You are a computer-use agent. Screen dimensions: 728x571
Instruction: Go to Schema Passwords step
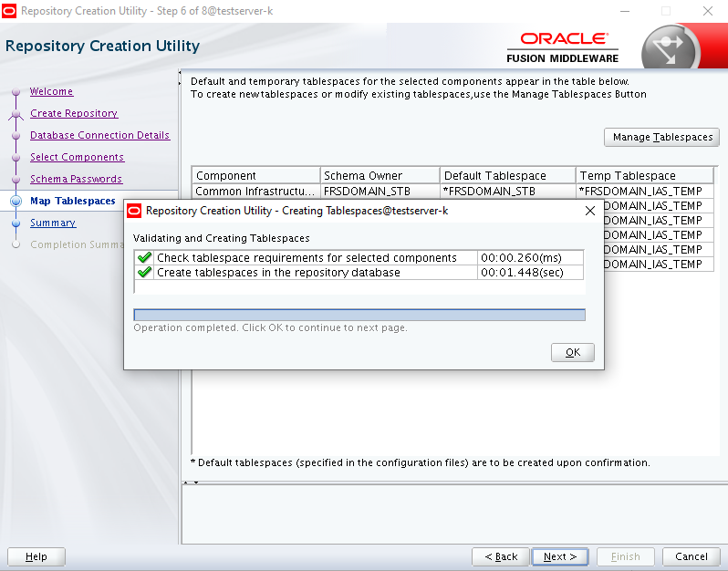click(76, 179)
